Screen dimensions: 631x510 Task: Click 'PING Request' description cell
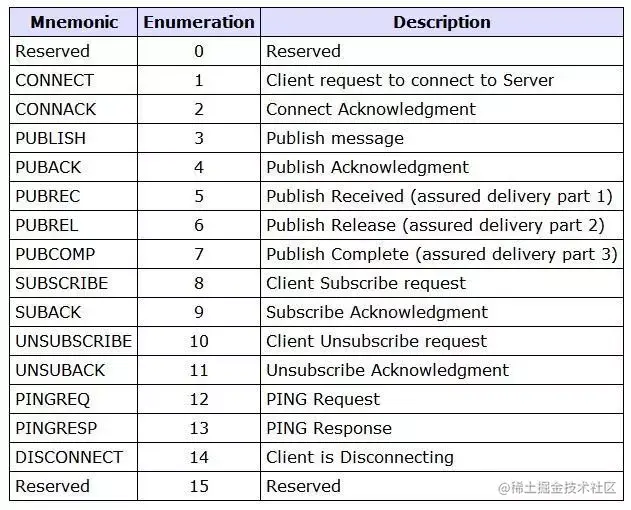click(x=322, y=399)
